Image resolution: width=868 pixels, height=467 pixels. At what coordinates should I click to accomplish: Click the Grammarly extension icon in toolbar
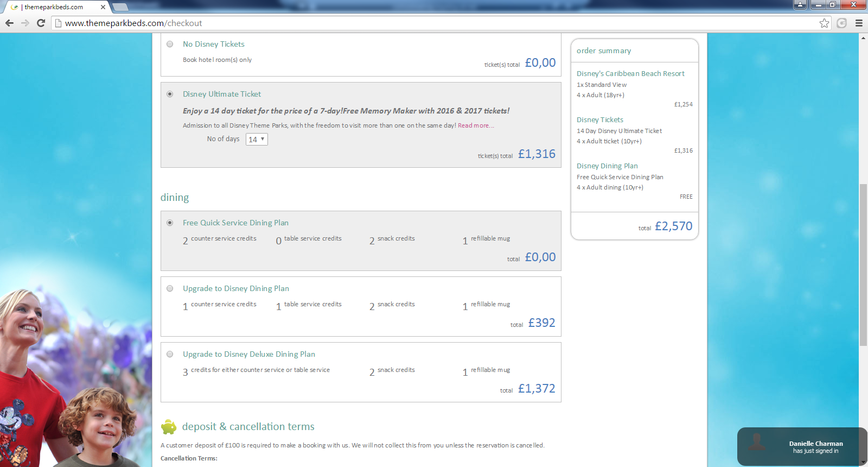pyautogui.click(x=842, y=23)
